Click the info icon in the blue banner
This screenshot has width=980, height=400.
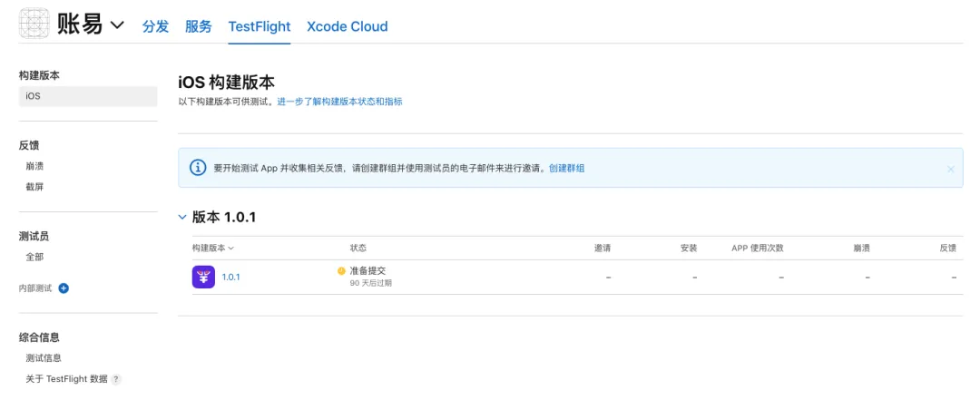tap(197, 168)
